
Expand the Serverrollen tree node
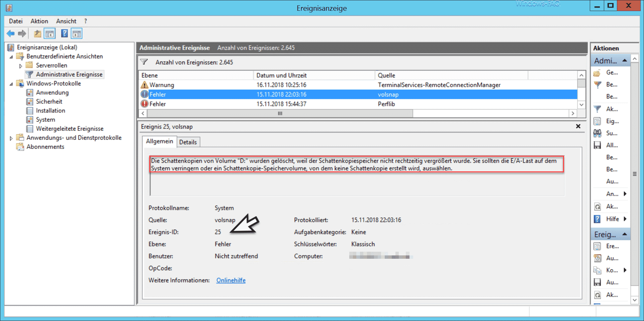pos(21,66)
